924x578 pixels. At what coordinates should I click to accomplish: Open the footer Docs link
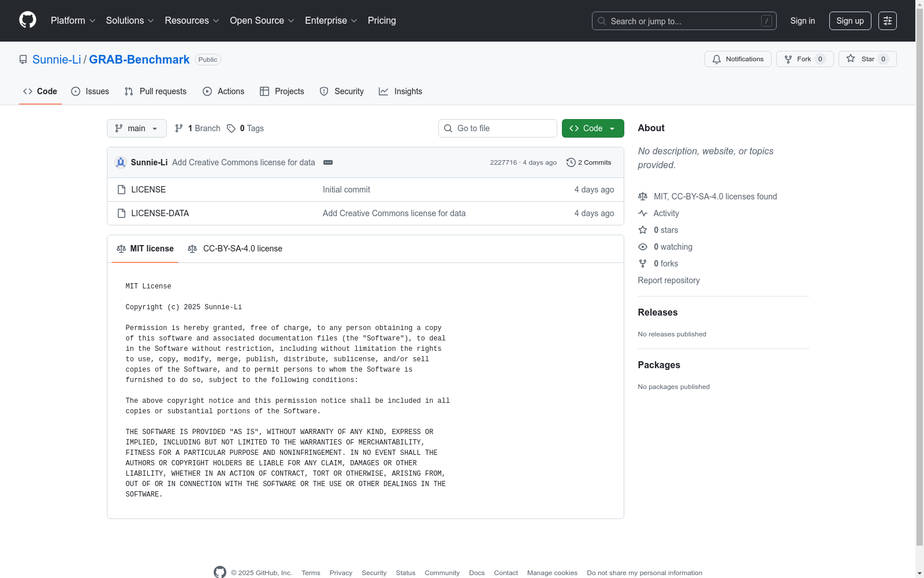[477, 573]
